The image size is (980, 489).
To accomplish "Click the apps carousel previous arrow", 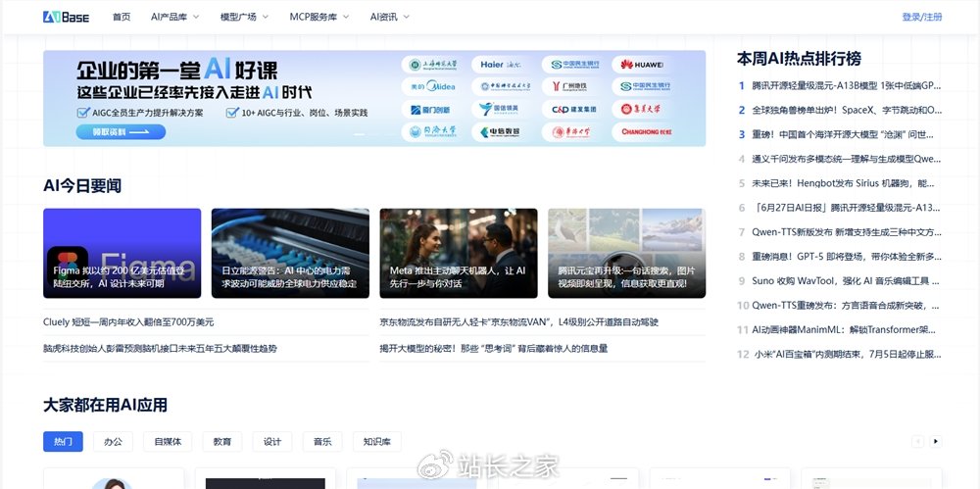I will point(918,442).
